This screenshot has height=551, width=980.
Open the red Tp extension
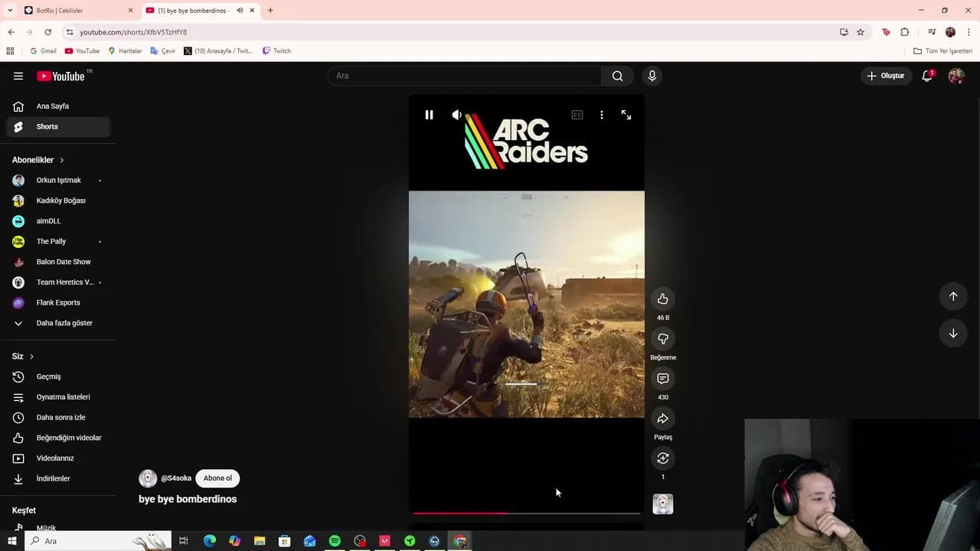pos(886,32)
